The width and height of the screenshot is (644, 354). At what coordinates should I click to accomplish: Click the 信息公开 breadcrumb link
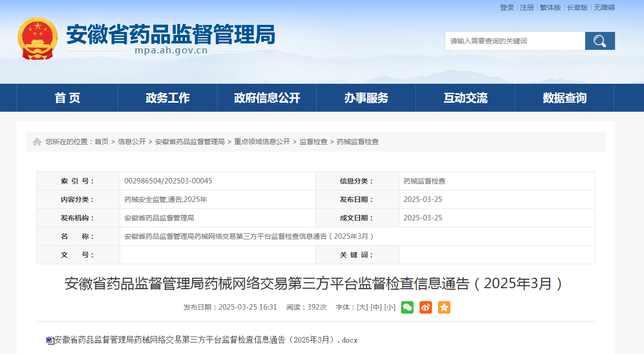[x=132, y=142]
